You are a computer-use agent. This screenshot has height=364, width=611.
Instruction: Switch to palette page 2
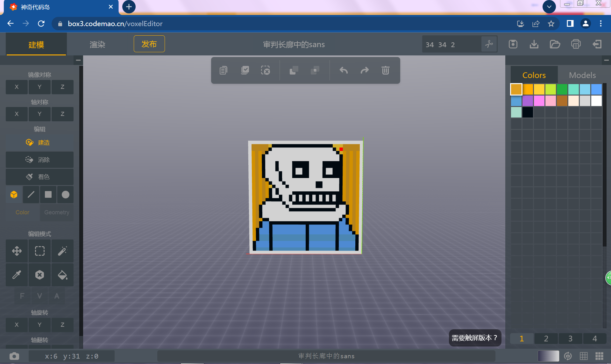(546, 339)
